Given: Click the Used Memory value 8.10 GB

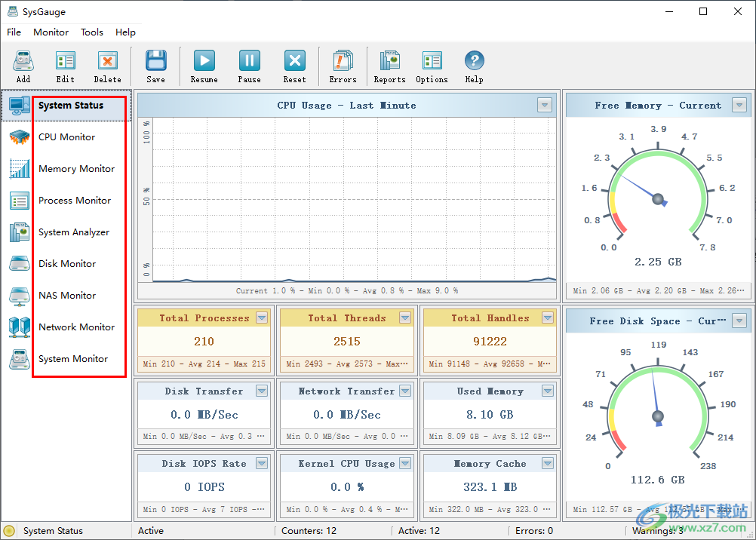Looking at the screenshot, I should 490,415.
